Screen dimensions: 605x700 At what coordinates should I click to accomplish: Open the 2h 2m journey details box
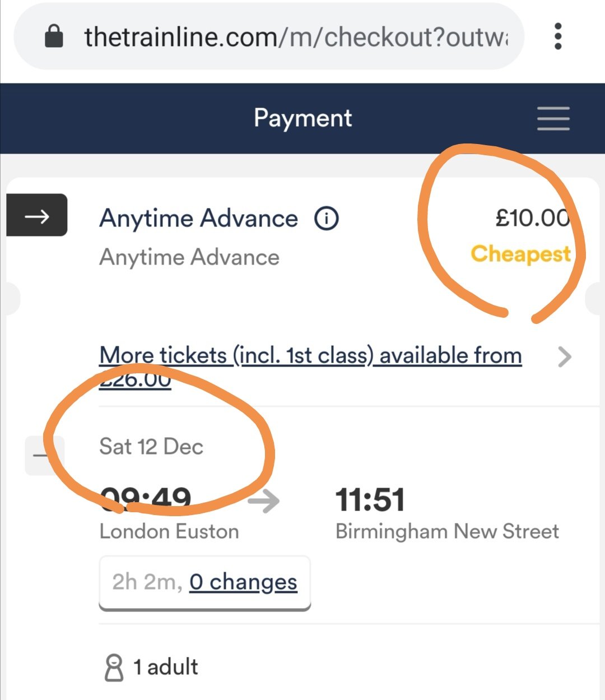(x=205, y=583)
